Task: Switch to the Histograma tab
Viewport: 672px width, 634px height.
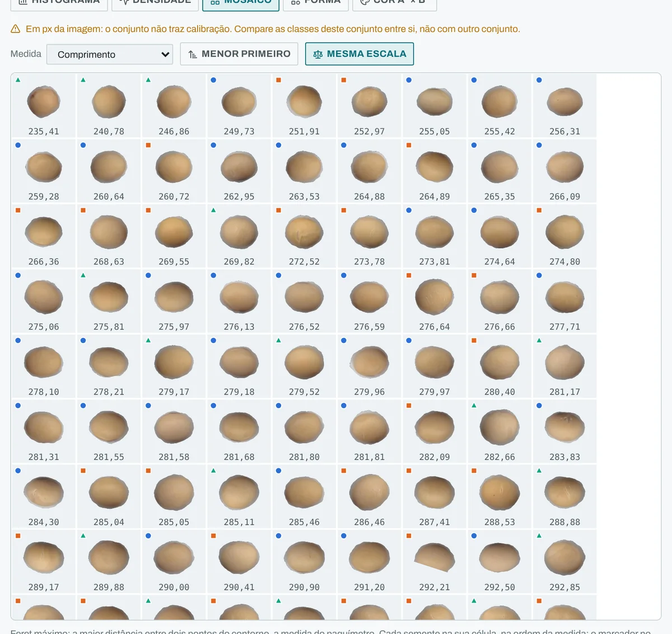Action: click(59, 2)
